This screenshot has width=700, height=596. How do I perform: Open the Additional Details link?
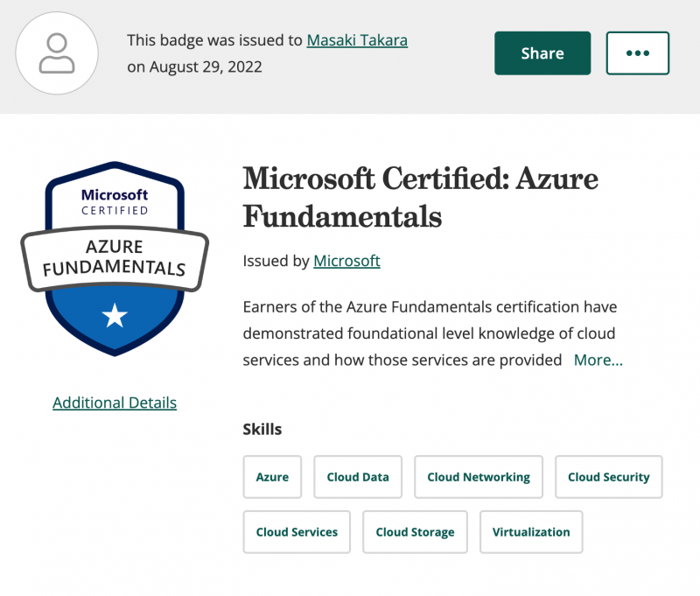point(115,403)
